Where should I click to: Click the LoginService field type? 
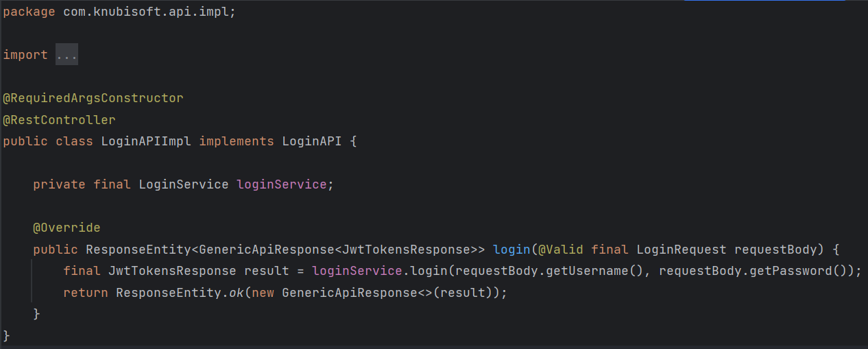pyautogui.click(x=183, y=184)
